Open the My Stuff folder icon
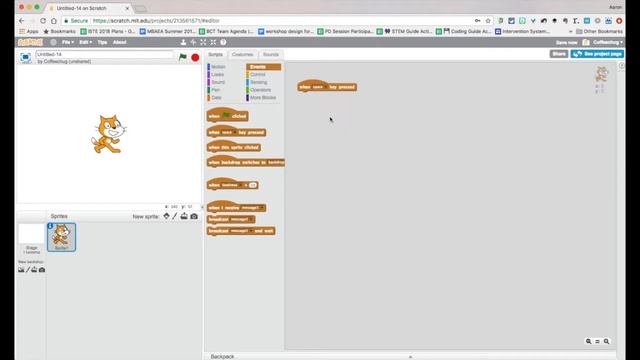This screenshot has height=360, width=640. [x=586, y=42]
